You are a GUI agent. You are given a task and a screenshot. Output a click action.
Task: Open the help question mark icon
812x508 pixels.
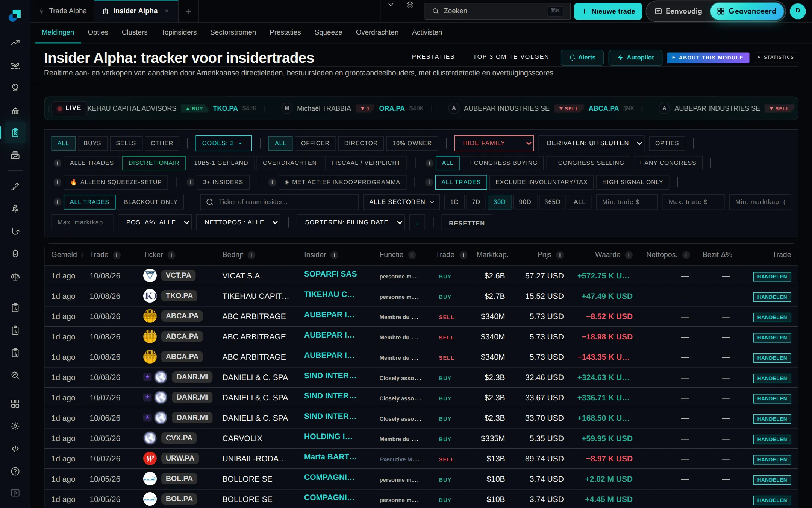coord(15,471)
